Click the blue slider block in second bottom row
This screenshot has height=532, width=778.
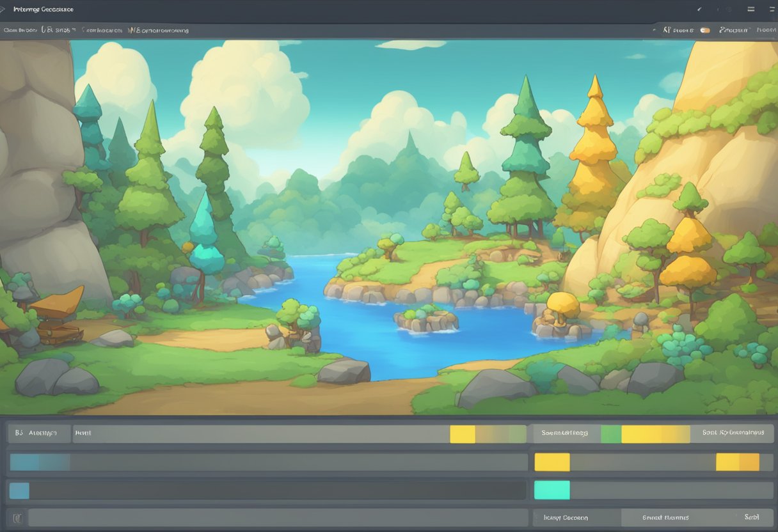[40, 462]
